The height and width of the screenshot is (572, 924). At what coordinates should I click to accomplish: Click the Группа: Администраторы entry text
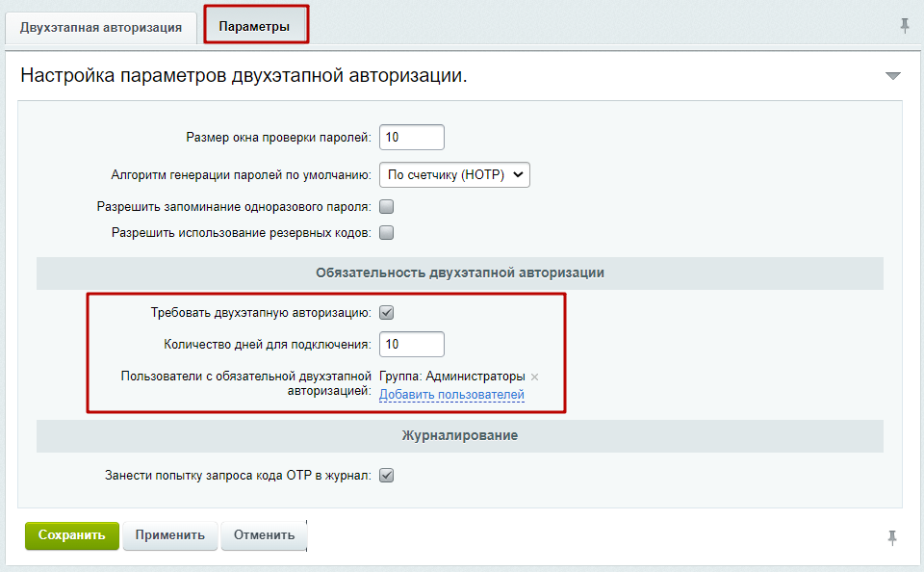click(x=452, y=377)
